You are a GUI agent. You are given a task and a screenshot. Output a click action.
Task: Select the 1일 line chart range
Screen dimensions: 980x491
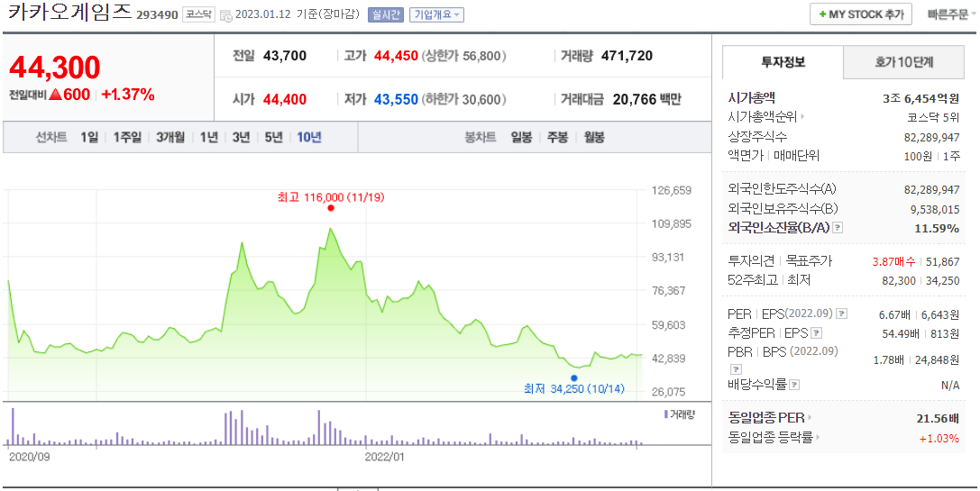pyautogui.click(x=89, y=138)
